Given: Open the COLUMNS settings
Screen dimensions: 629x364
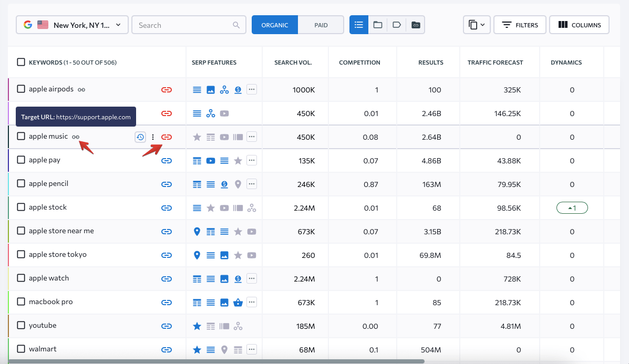Looking at the screenshot, I should point(579,25).
